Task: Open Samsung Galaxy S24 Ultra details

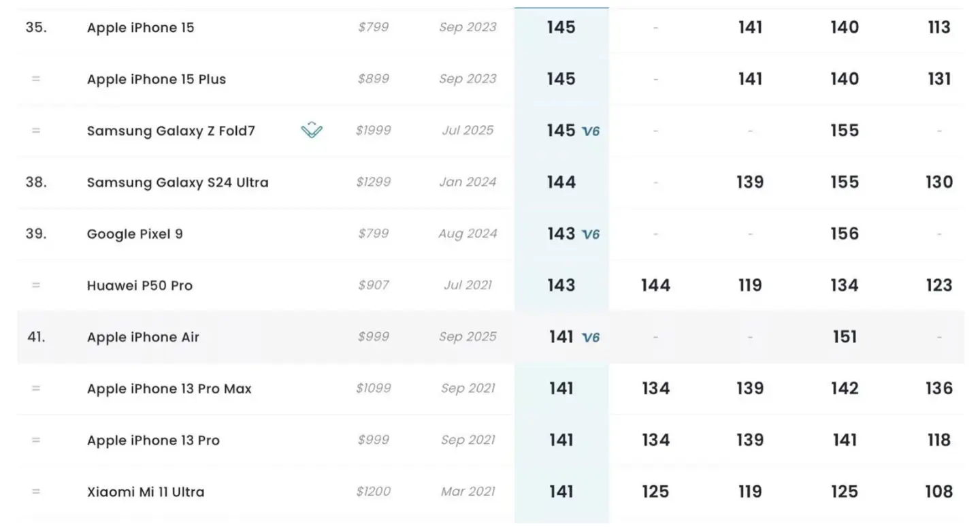Action: pyautogui.click(x=178, y=182)
